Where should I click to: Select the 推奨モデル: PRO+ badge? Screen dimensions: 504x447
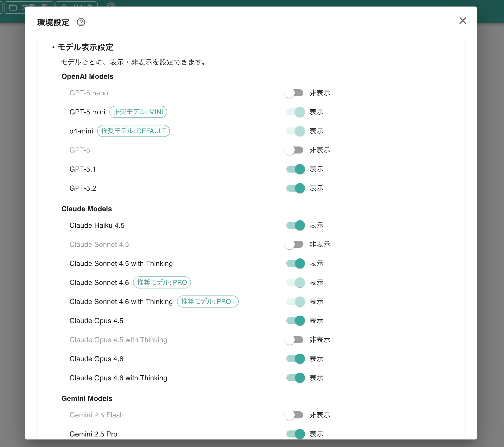208,302
